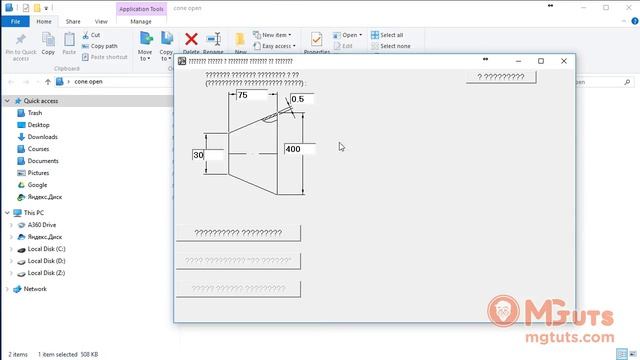This screenshot has height=360, width=640.
Task: Click the quick access toolbar dropdown arrow
Action: point(46,8)
